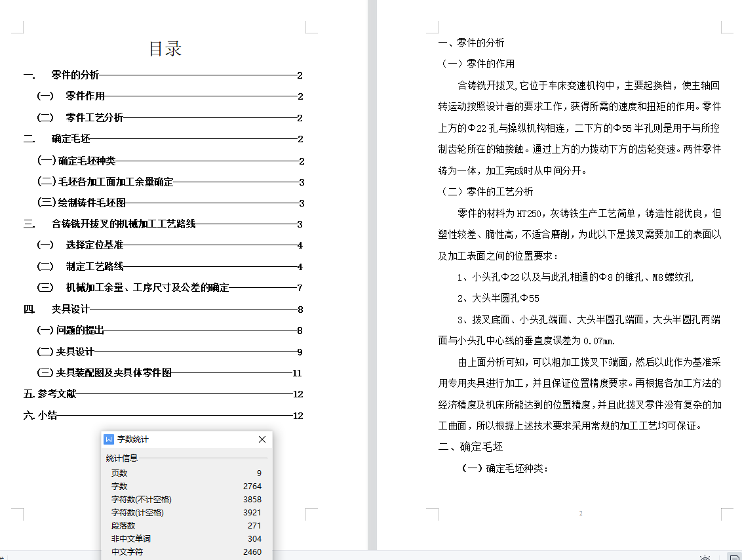Screen dimensions: 742x560
Task: Click the 制定工艺路线 contents entry
Action: 94,267
